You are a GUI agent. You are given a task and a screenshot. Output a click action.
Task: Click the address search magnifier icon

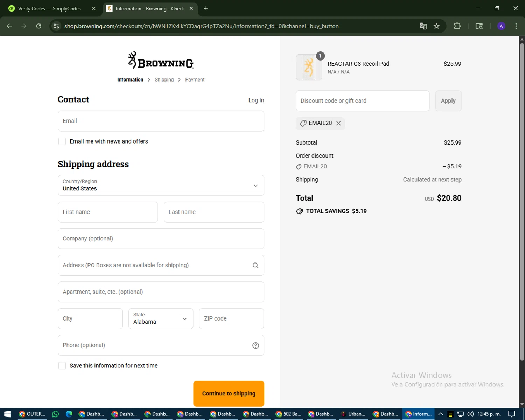click(255, 265)
